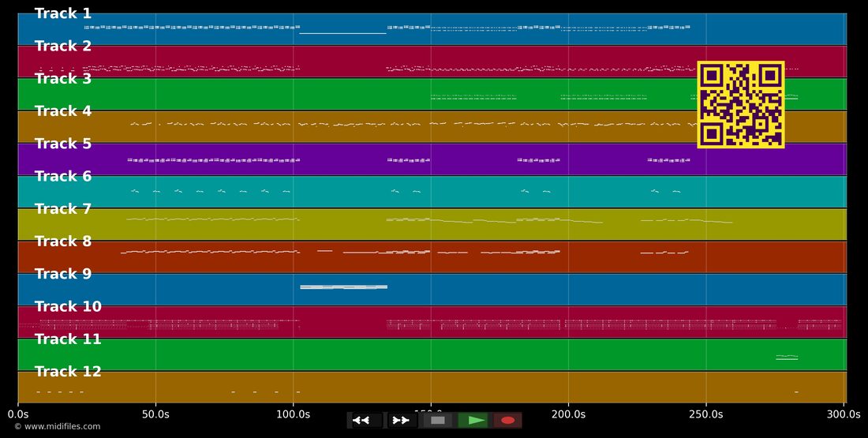Image resolution: width=868 pixels, height=438 pixels.
Task: Click the yellow QR code image
Action: (x=741, y=105)
